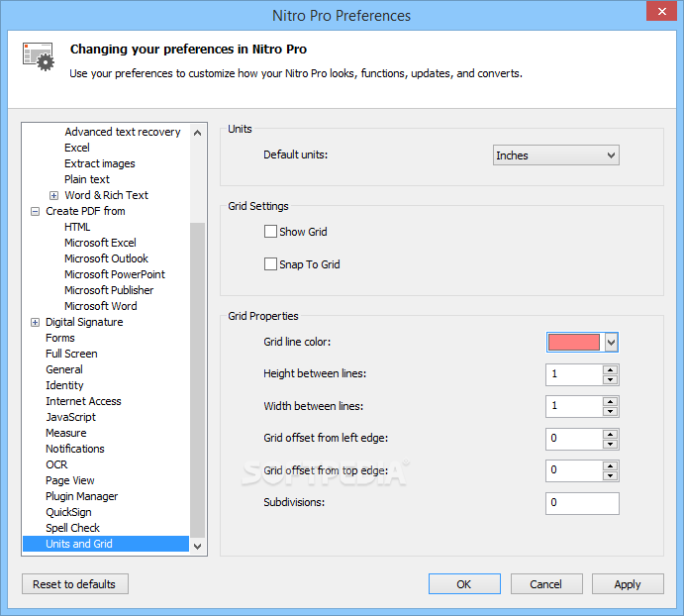Select Microsoft Outlook preferences
Screen dimensions: 684x616
click(107, 258)
